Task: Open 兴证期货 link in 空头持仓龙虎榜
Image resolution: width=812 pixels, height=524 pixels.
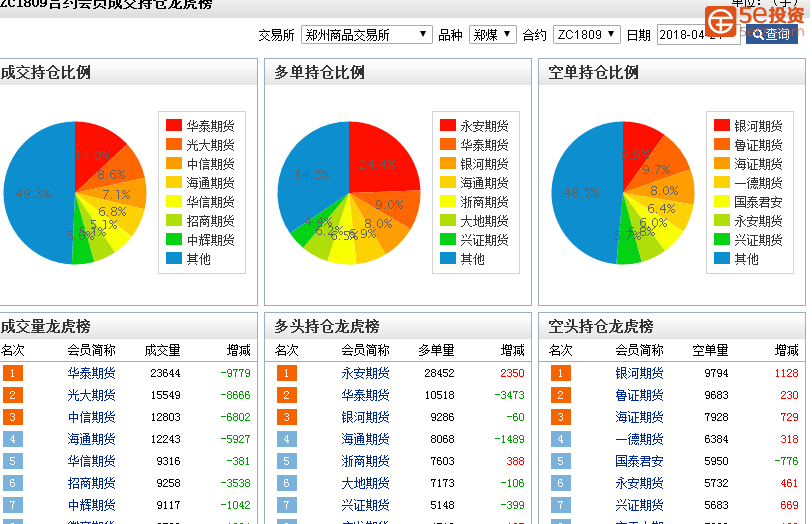Action: (x=639, y=505)
